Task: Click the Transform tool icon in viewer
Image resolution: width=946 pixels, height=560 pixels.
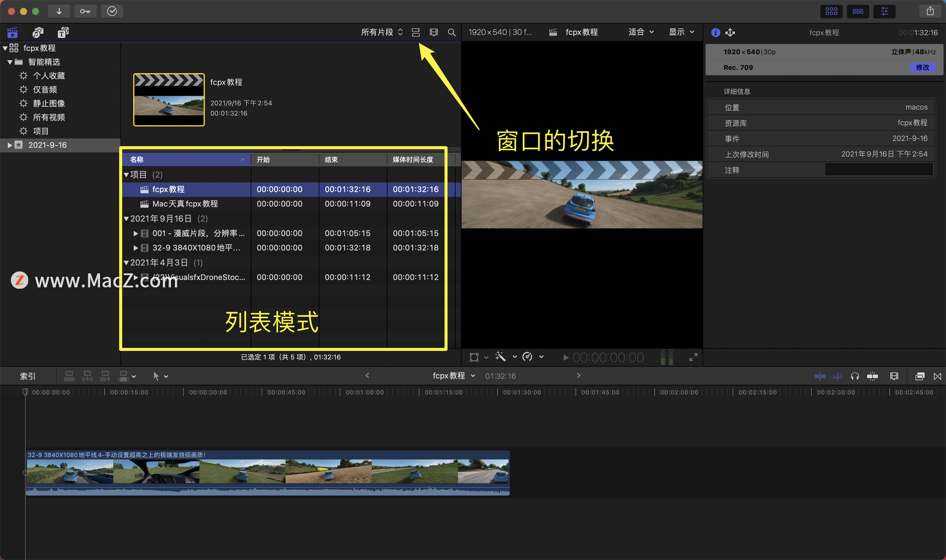Action: tap(474, 357)
